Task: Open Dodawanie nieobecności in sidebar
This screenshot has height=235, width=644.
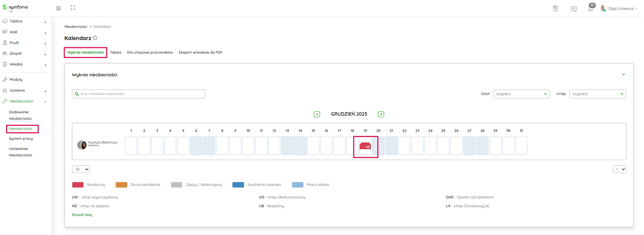Action: click(x=20, y=115)
